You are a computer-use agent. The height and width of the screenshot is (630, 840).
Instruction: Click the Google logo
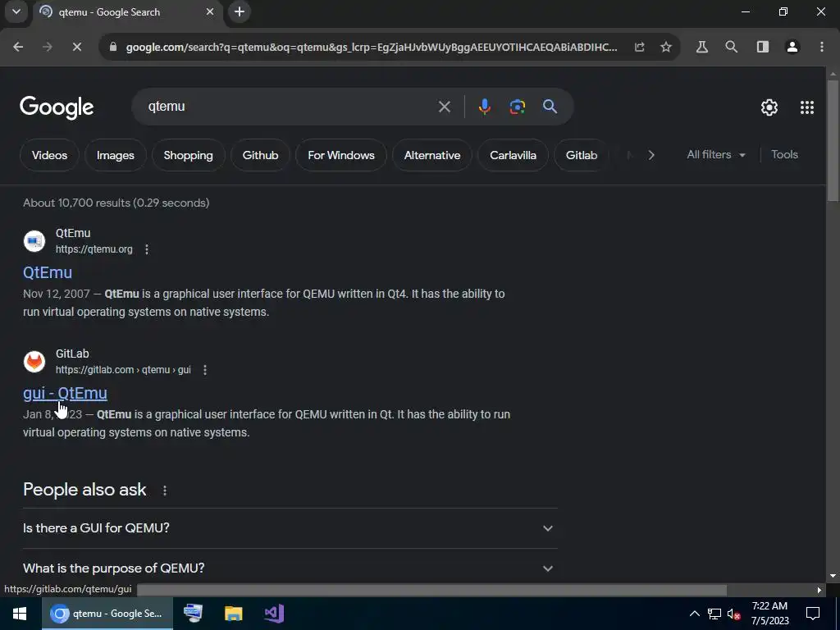point(57,107)
